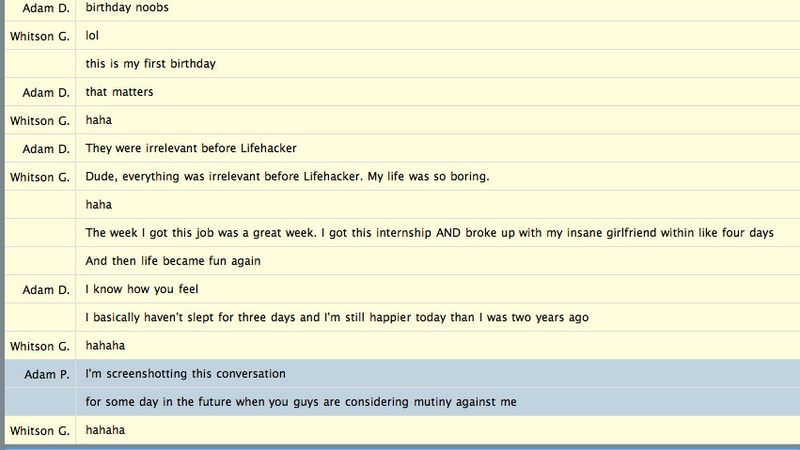
Task: Select 'Dude, everything was irrelevant' message
Action: tap(287, 177)
